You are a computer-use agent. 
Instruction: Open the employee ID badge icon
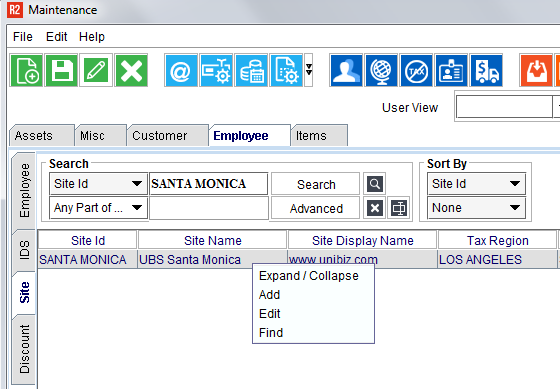point(451,70)
